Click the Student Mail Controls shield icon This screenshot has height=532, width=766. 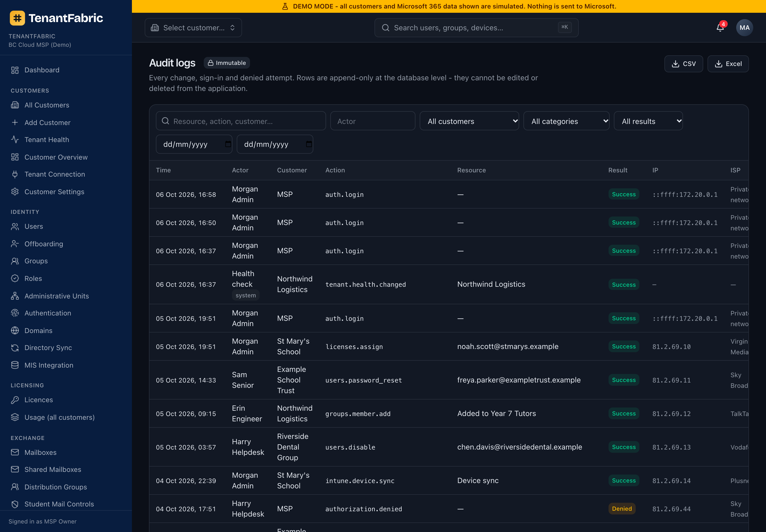pyautogui.click(x=15, y=504)
